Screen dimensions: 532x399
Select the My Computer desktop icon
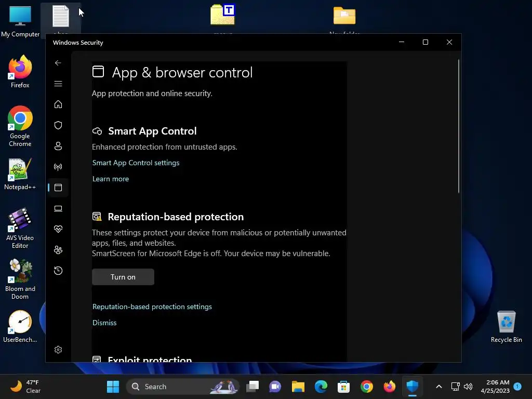click(x=20, y=21)
